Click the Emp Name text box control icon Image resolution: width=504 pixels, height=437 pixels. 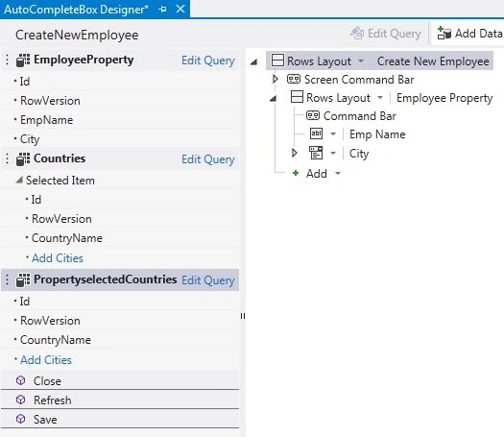point(316,134)
